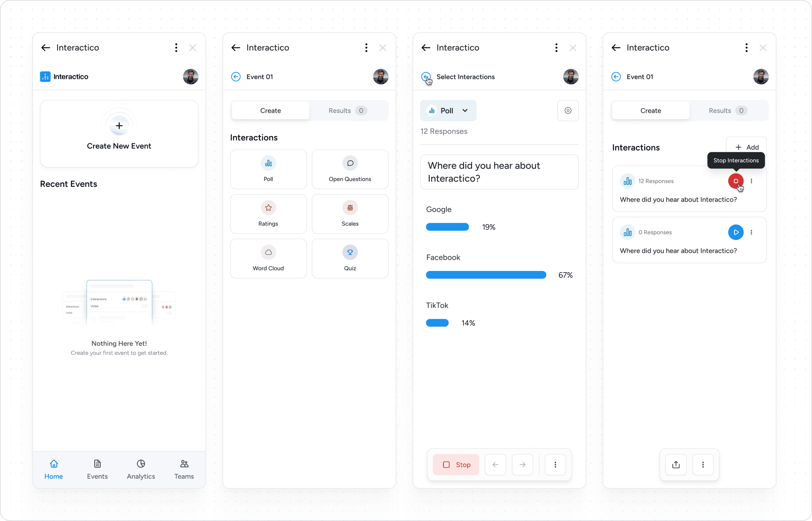
Task: Pick the Ratings star interaction
Action: point(268,214)
